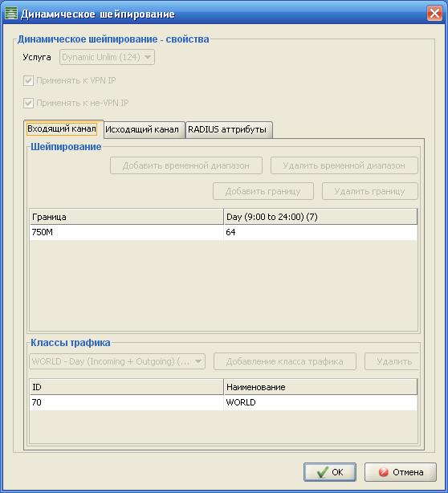Toggle the Применять к не-VPN IP checkbox
The height and width of the screenshot is (493, 448).
tap(28, 103)
